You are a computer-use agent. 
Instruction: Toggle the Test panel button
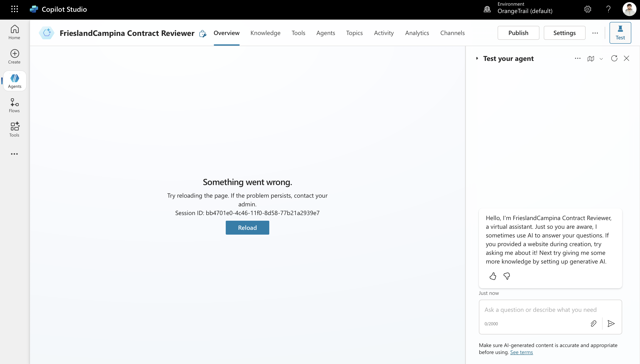coord(620,33)
